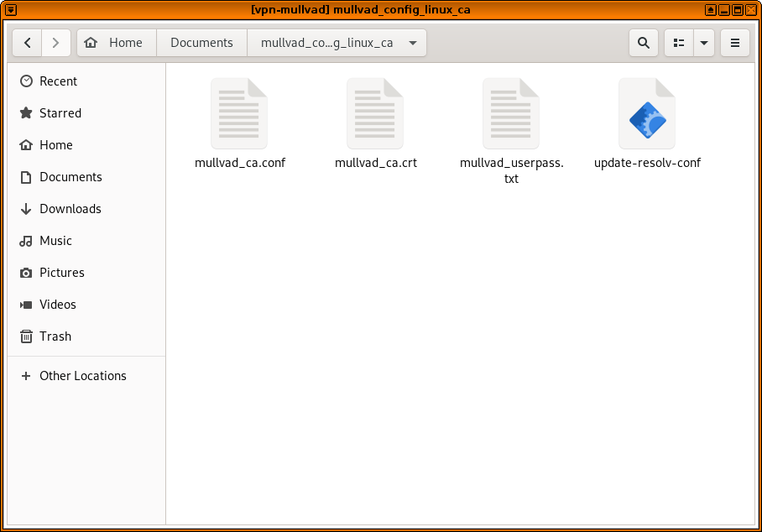Screen dimensions: 762x532
Task: Select the mullvad_ca.crt file icon
Action: tap(375, 113)
